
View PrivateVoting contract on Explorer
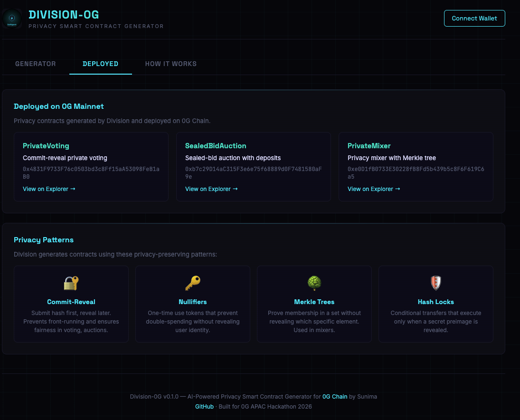[x=49, y=189]
